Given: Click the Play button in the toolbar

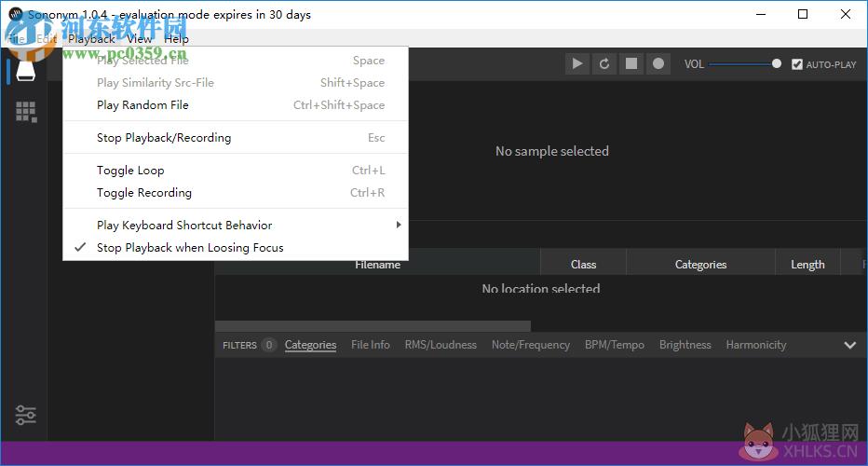Looking at the screenshot, I should (x=576, y=63).
